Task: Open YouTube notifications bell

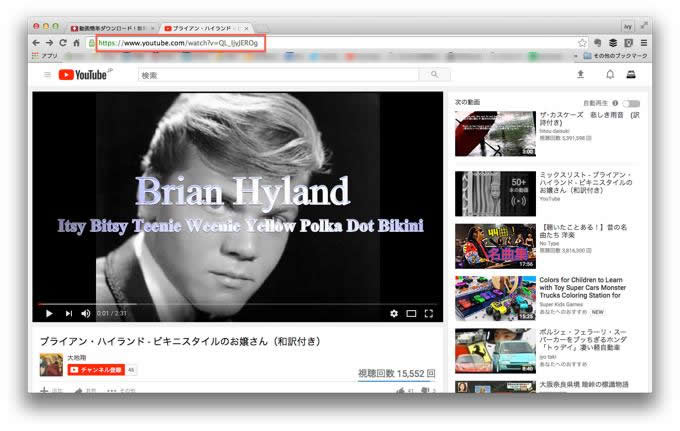Action: pos(609,75)
